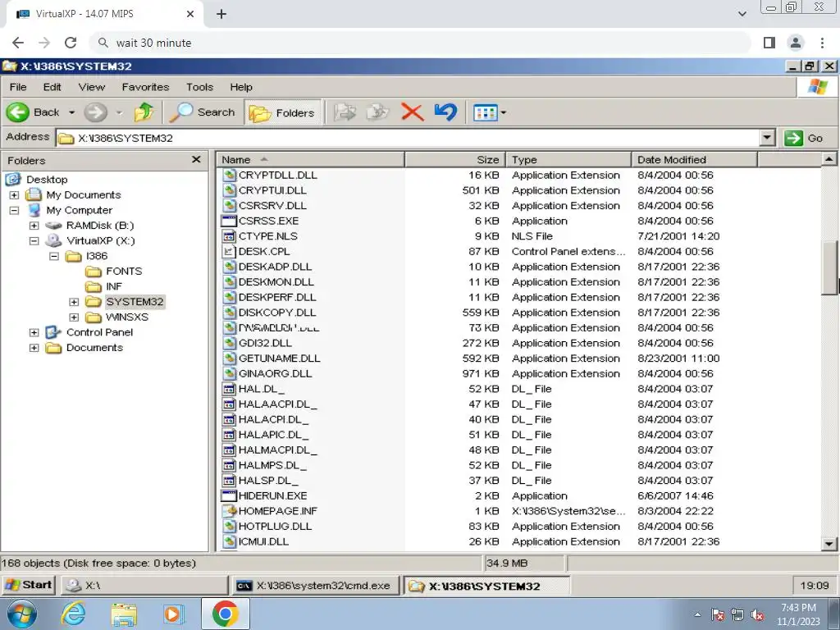Click the greyed Forward arrow button
The height and width of the screenshot is (630, 840).
(96, 112)
